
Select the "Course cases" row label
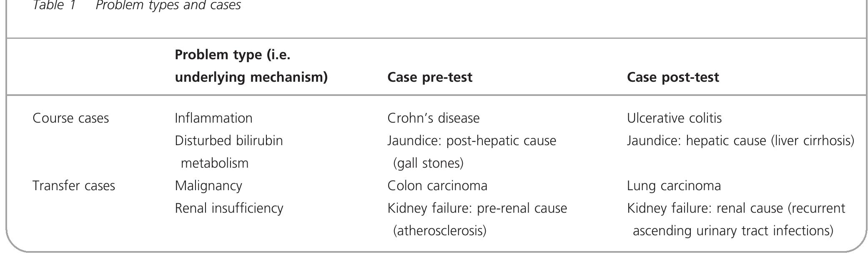[x=71, y=118]
